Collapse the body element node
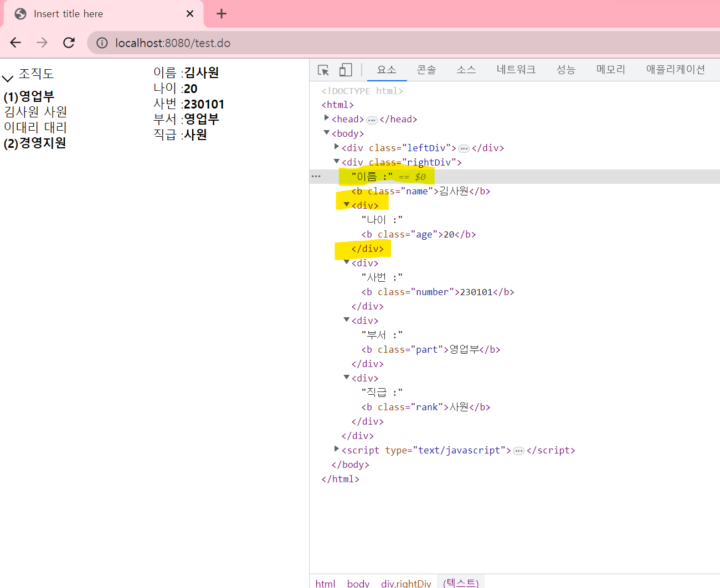 327,132
